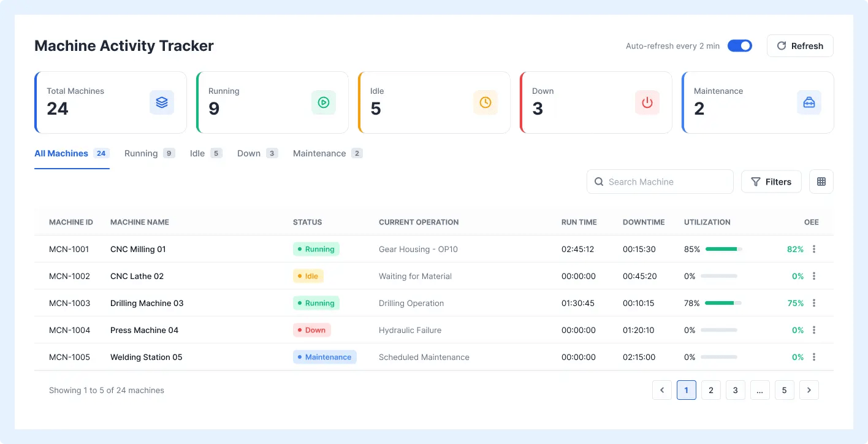Screen dimensions: 868x444
Task: Go to previous page chevron
Action: pyautogui.click(x=662, y=390)
